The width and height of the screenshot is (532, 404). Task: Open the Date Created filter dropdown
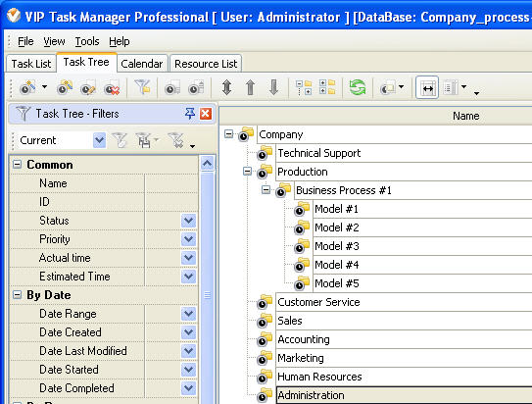click(x=188, y=332)
